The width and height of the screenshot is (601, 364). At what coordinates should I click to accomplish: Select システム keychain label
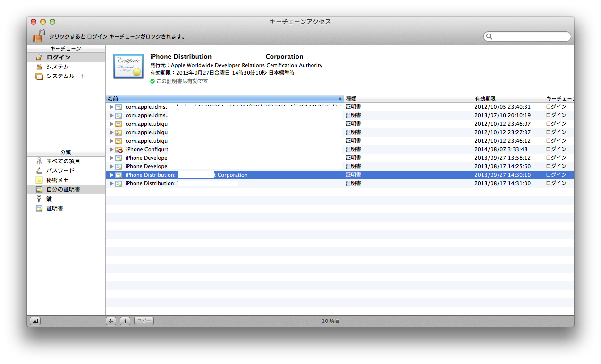[58, 67]
